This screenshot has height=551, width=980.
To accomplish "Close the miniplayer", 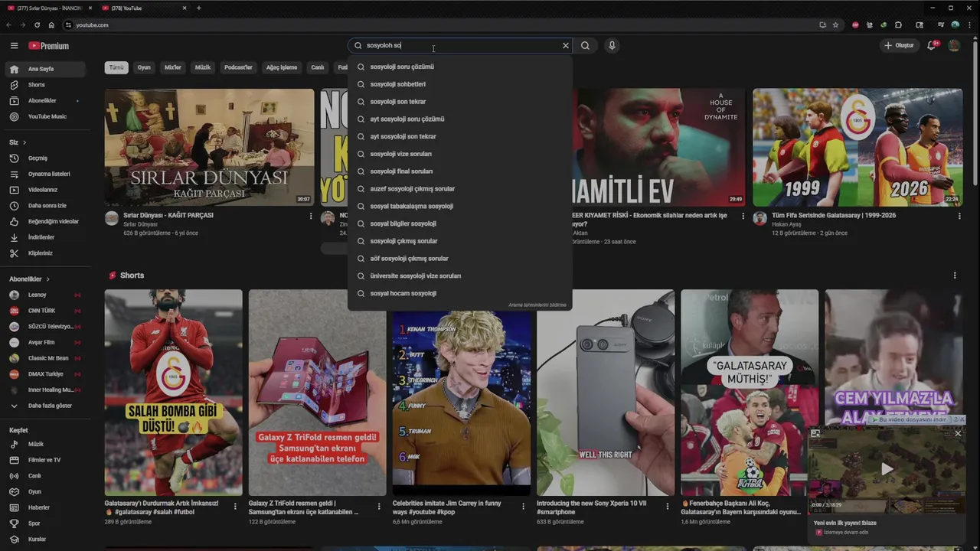I will click(x=958, y=433).
